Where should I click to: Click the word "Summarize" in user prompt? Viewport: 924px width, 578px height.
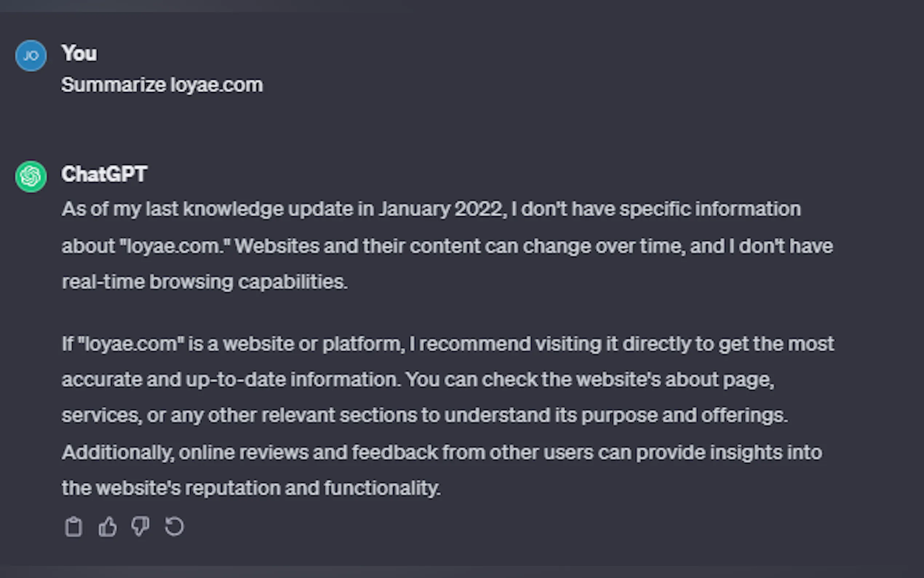coord(113,85)
